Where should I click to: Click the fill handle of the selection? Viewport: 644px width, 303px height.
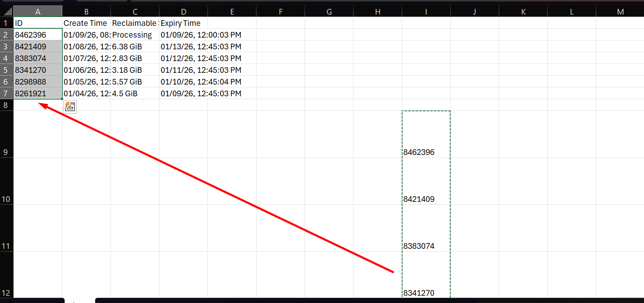point(62,99)
